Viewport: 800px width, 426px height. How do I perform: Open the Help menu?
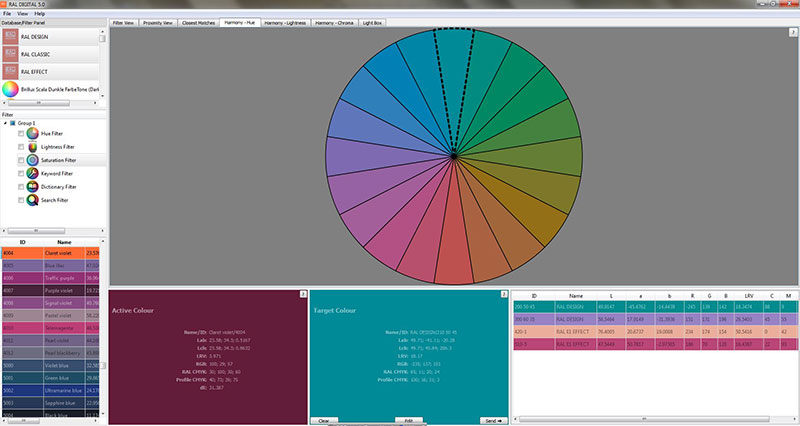pos(39,14)
